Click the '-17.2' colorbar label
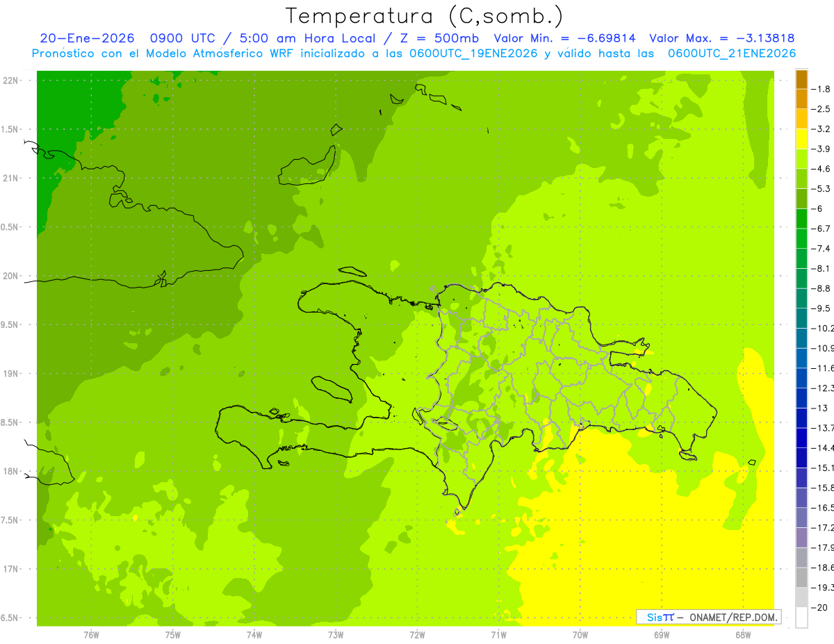 pos(824,527)
